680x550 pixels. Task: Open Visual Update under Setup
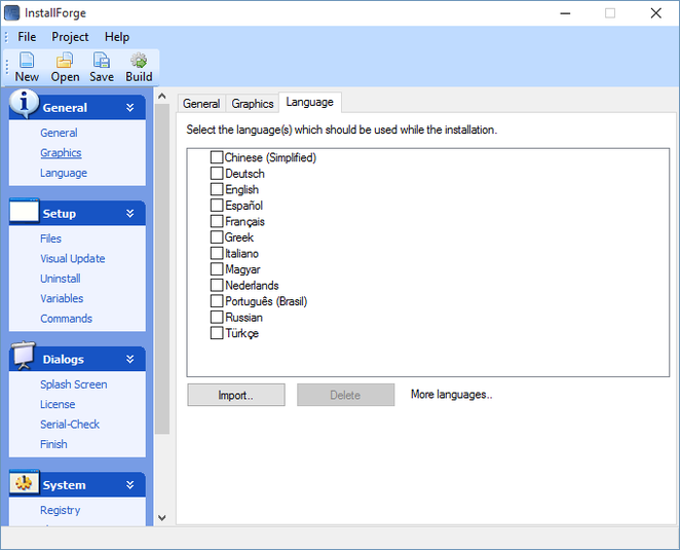73,259
